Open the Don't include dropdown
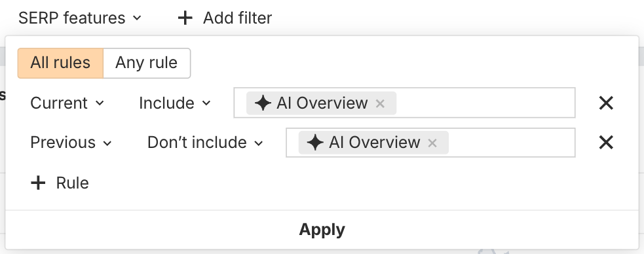 coord(205,143)
